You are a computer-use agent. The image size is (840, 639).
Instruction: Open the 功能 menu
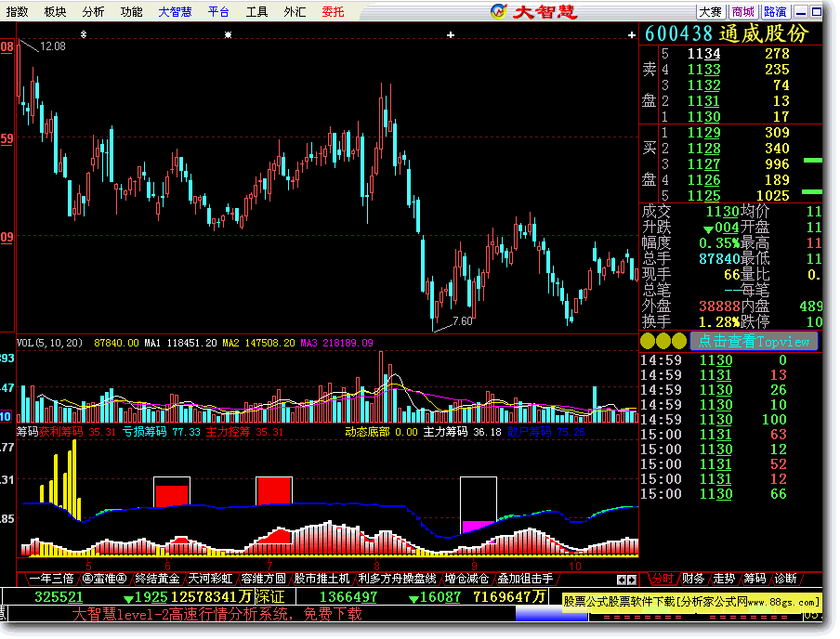point(131,11)
